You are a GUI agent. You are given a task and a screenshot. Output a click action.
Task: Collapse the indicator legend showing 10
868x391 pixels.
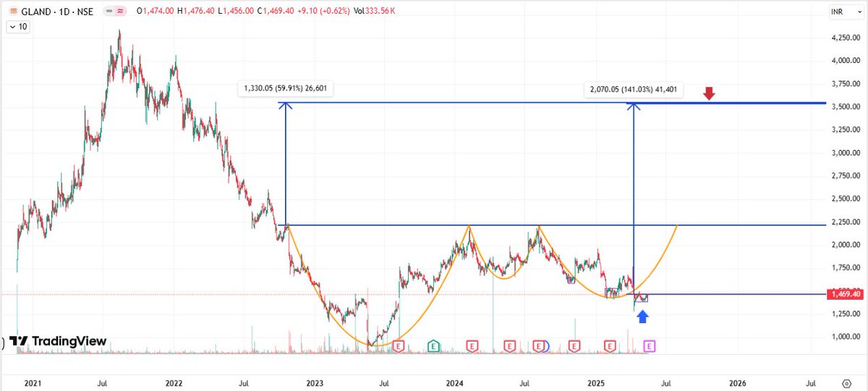(x=17, y=27)
